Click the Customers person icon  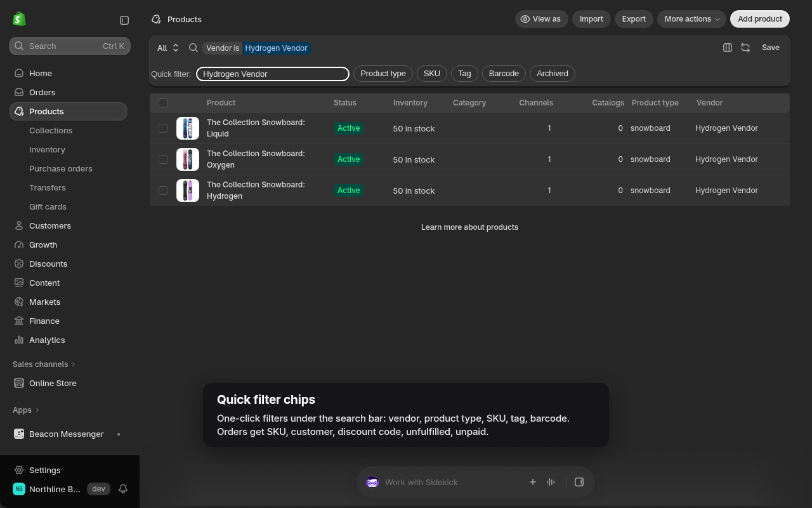coord(19,225)
